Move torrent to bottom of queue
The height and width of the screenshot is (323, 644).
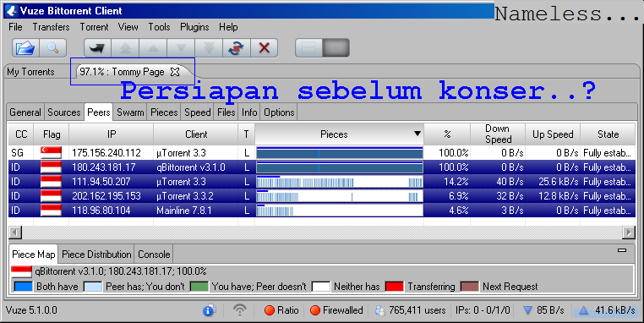pyautogui.click(x=209, y=48)
